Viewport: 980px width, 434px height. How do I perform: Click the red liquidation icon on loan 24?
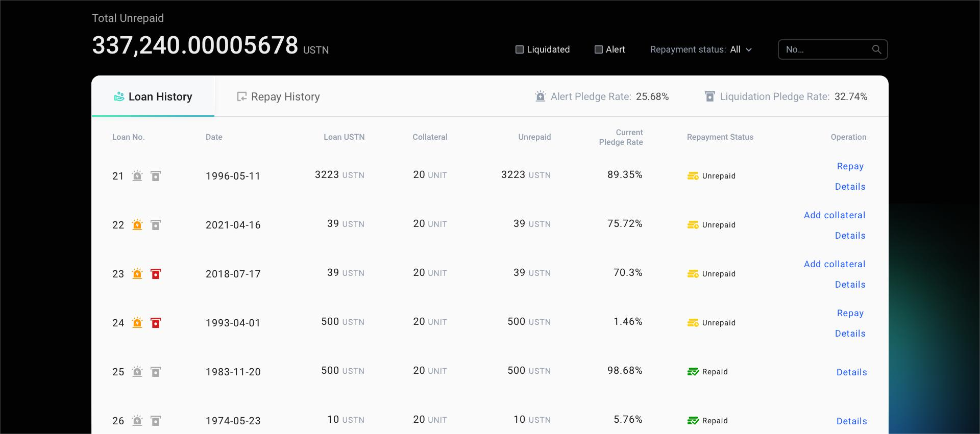[x=156, y=323]
